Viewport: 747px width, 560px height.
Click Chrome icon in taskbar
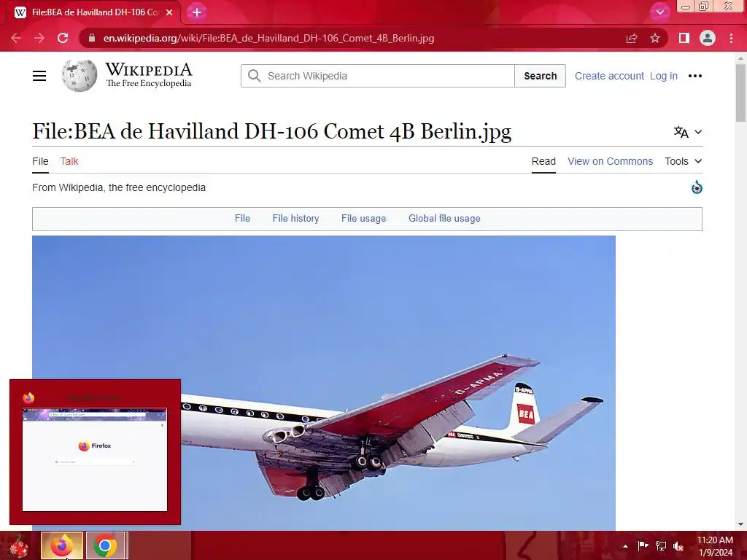(x=105, y=545)
